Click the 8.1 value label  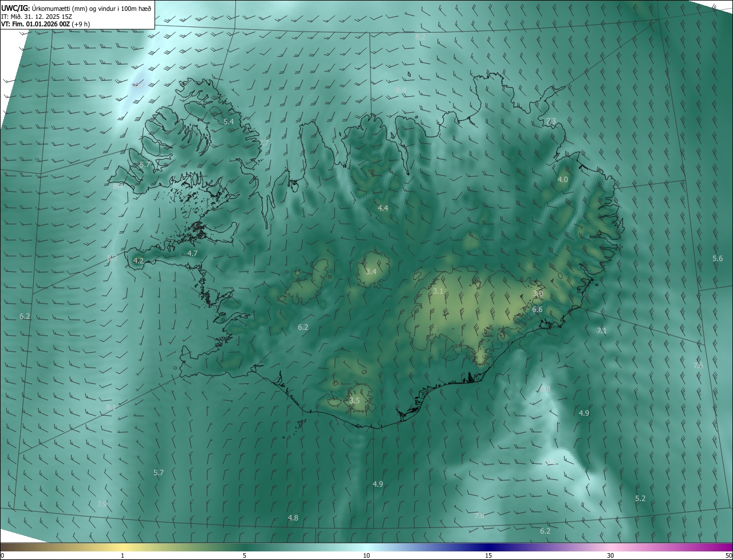111,407
